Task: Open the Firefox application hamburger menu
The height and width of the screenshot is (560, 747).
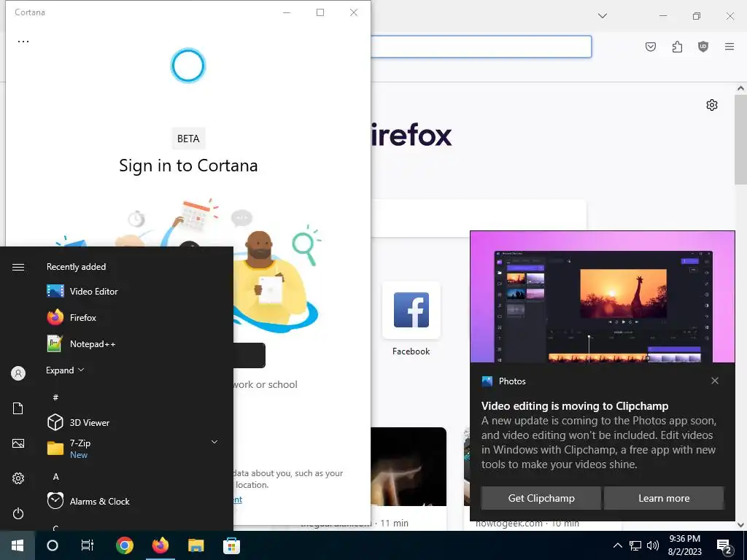Action: pyautogui.click(x=729, y=47)
